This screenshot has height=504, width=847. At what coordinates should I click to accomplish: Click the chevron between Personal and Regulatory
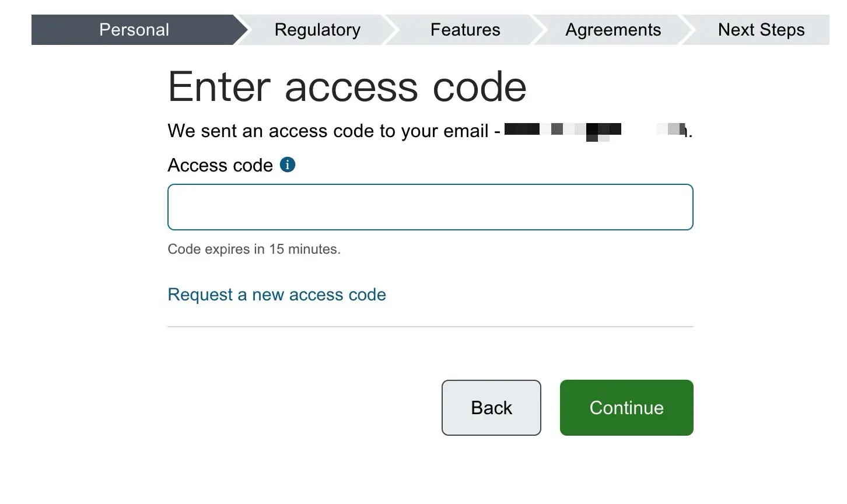(243, 30)
